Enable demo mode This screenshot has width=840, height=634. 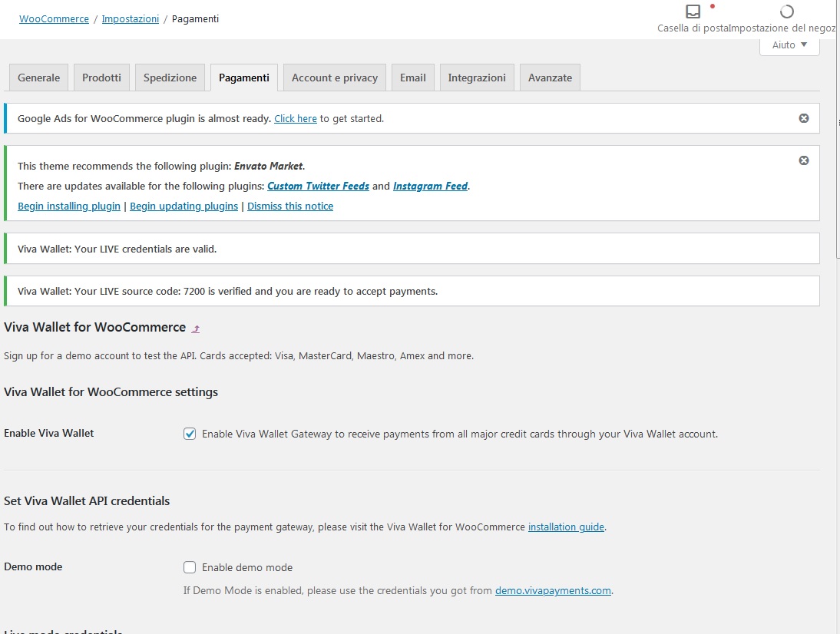(190, 567)
